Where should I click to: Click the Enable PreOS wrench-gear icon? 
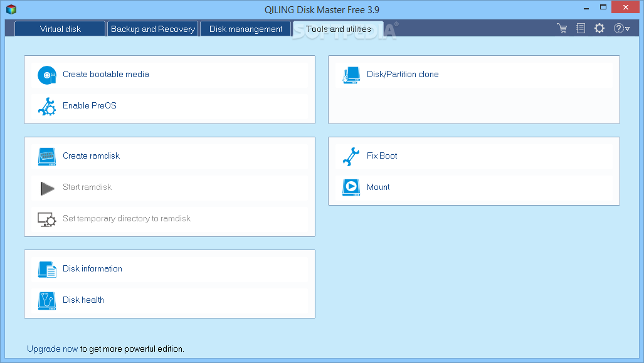(47, 107)
